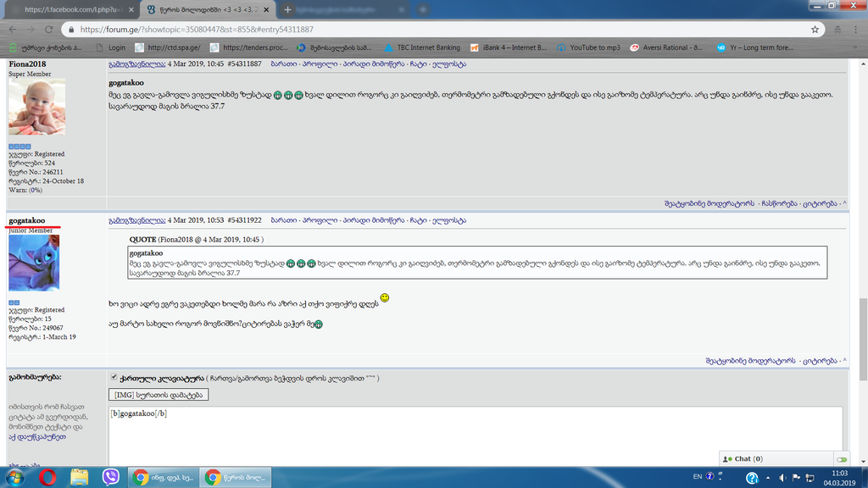Close the forum.ge tab
Image resolution: width=868 pixels, height=488 pixels.
266,9
